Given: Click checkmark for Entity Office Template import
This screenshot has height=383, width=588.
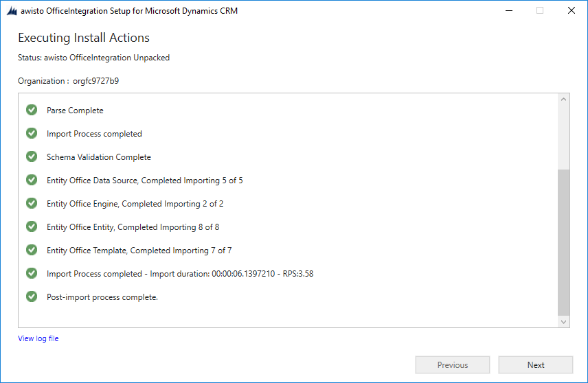Looking at the screenshot, I should pos(32,250).
